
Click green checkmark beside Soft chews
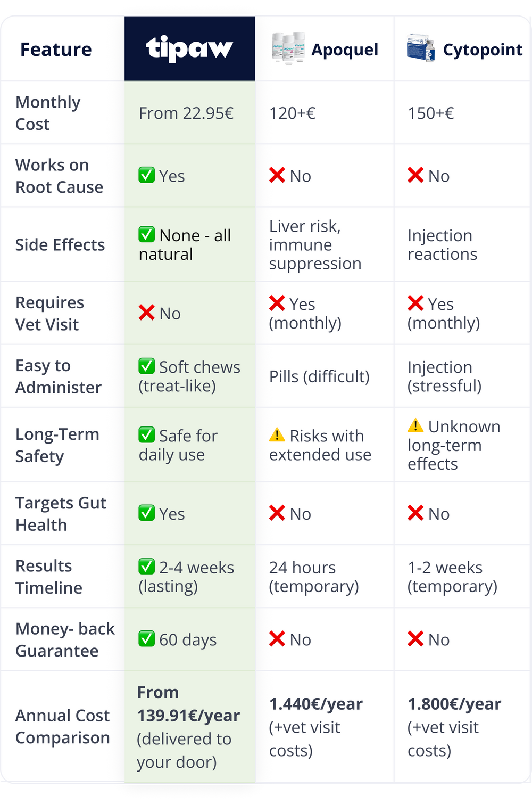pos(146,366)
